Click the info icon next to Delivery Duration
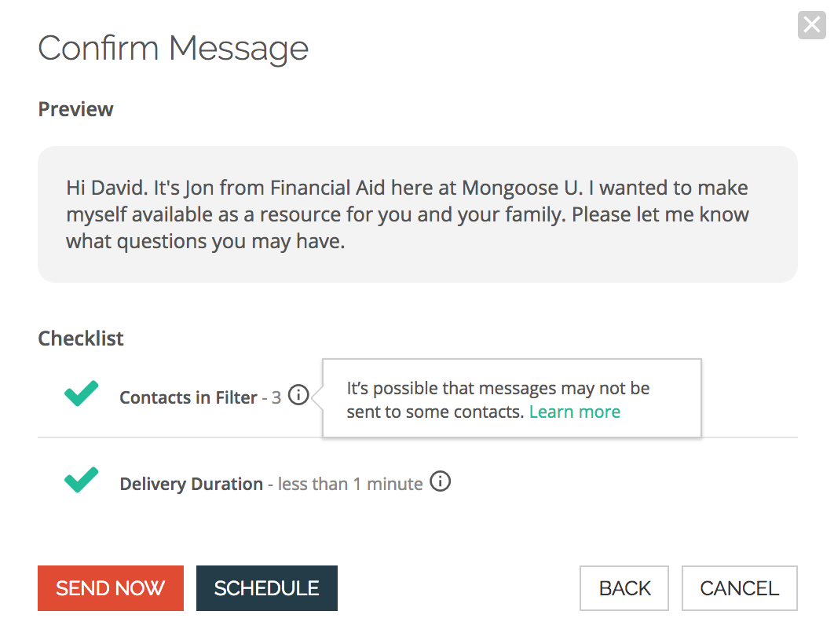Image resolution: width=834 pixels, height=644 pixels. [441, 481]
